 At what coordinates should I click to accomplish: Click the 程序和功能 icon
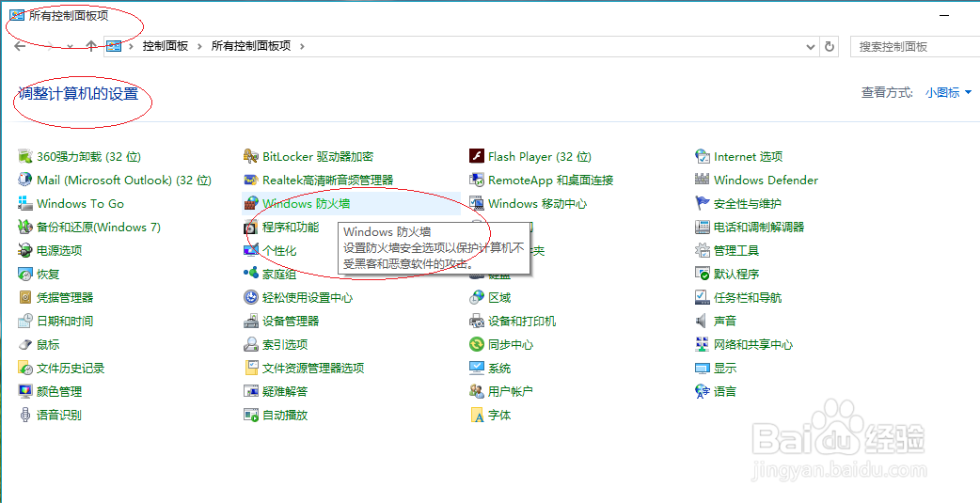click(x=251, y=227)
